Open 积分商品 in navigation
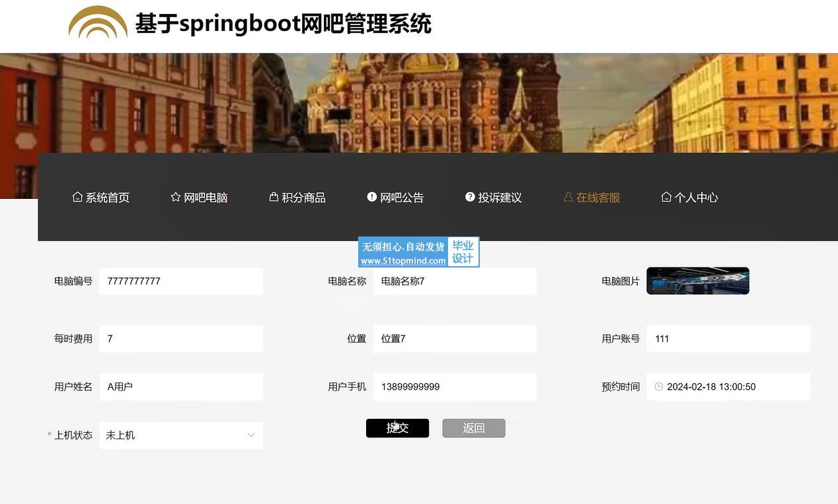The image size is (838, 504). pos(297,198)
